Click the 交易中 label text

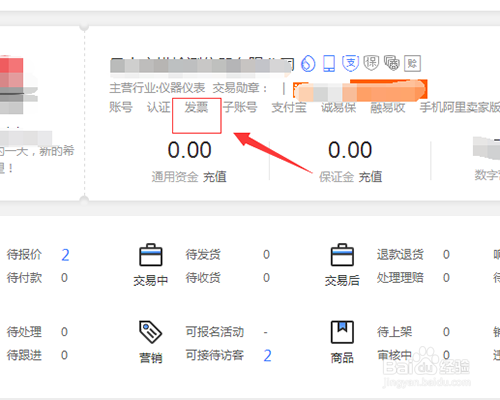point(151,281)
